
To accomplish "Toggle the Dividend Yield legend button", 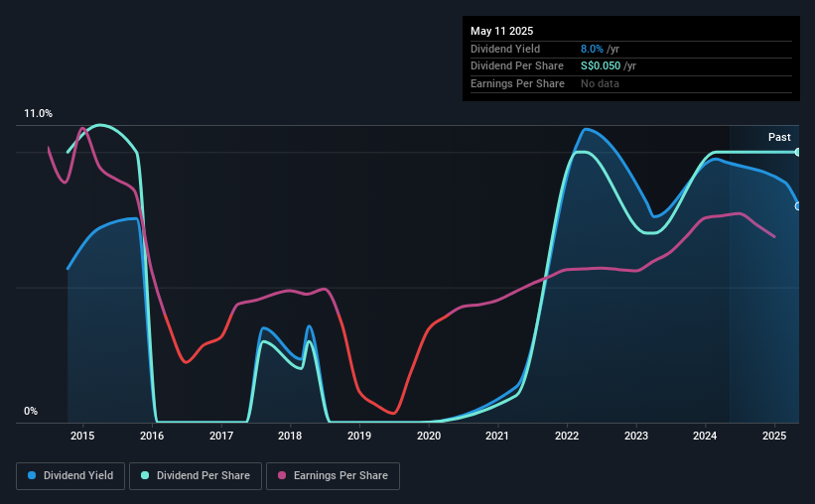I will [70, 476].
